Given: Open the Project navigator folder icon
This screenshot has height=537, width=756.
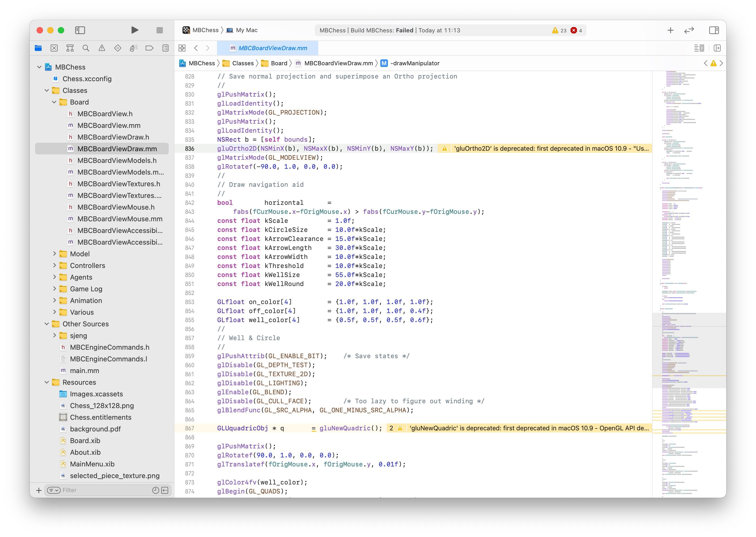Looking at the screenshot, I should 38,48.
